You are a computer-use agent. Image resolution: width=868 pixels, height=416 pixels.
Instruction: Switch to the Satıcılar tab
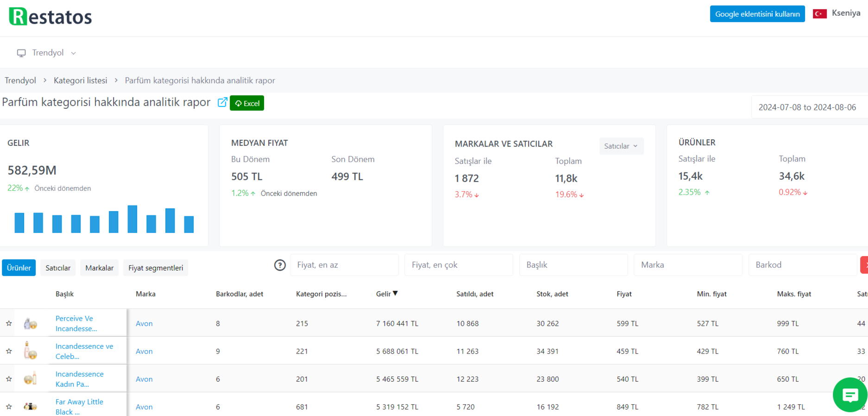tap(58, 268)
